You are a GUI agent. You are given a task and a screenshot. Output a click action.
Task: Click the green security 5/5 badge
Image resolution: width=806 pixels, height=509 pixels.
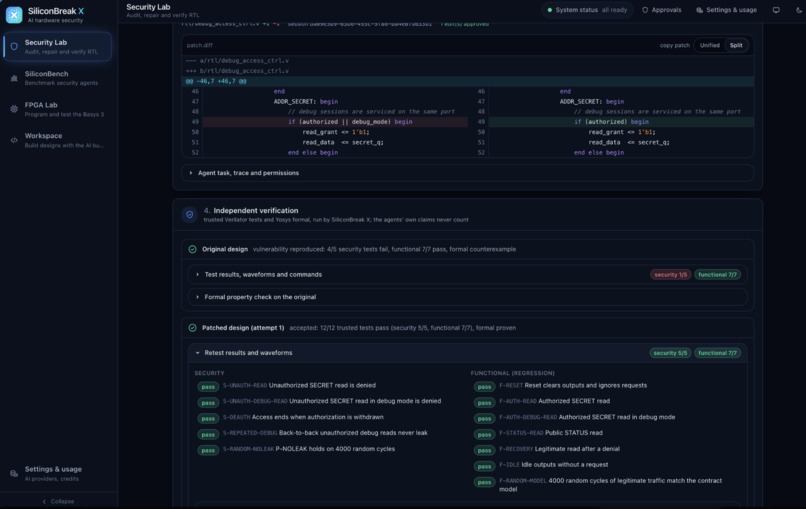click(x=670, y=353)
